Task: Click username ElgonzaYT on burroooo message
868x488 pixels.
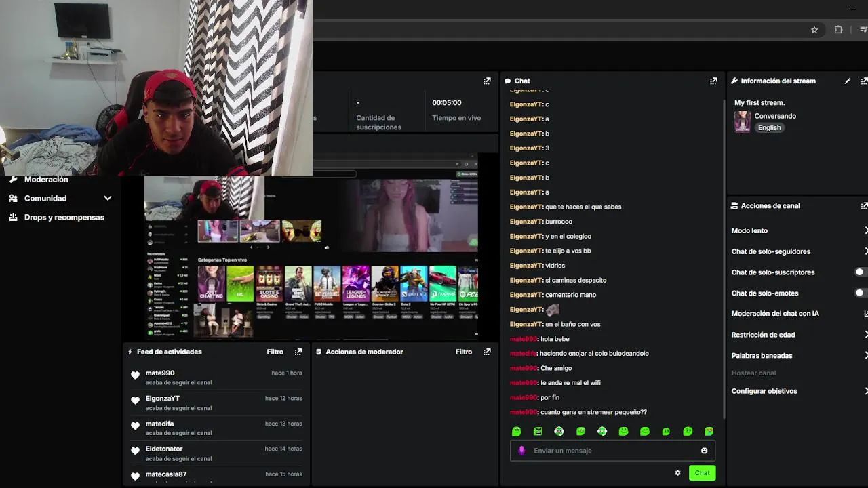Action: pyautogui.click(x=526, y=222)
